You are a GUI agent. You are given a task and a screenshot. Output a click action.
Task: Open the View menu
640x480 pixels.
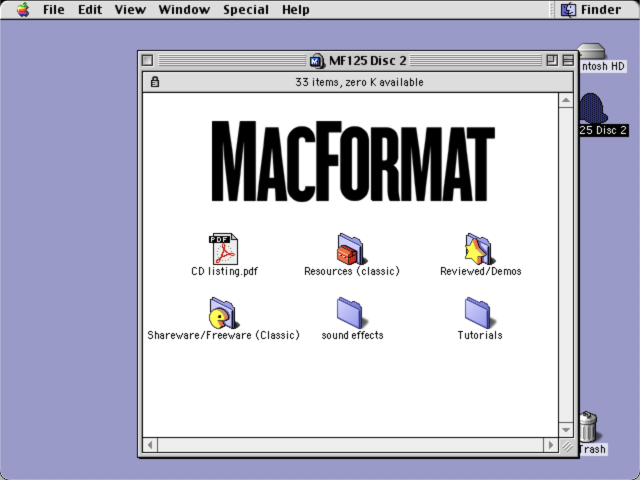130,9
